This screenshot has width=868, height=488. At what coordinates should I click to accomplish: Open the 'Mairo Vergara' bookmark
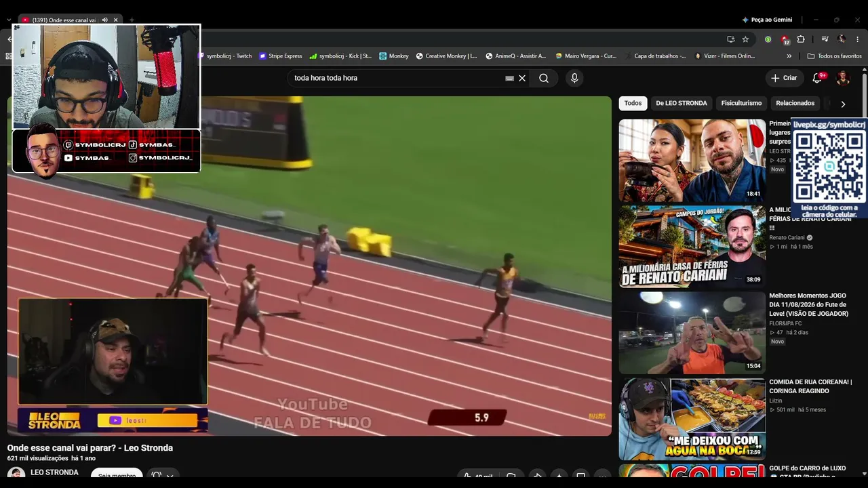586,56
